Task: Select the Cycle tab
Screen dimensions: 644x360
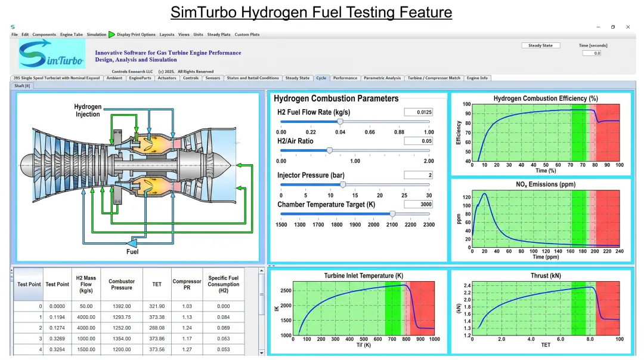Action: 321,78
